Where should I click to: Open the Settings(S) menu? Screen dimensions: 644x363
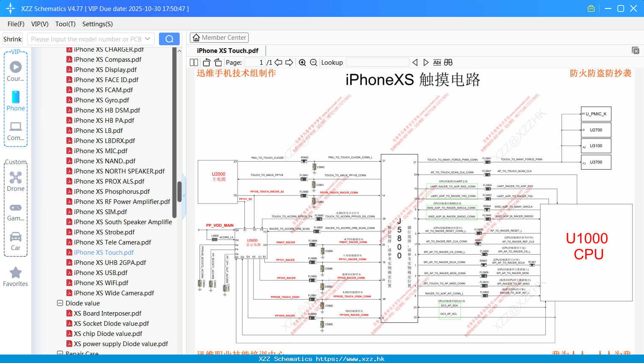pos(98,24)
